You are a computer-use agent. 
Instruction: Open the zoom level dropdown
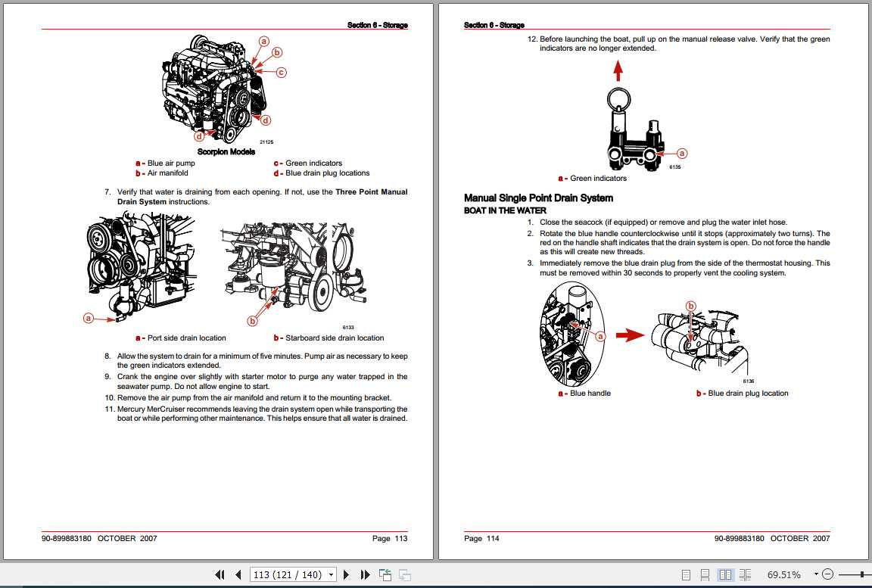tap(815, 574)
